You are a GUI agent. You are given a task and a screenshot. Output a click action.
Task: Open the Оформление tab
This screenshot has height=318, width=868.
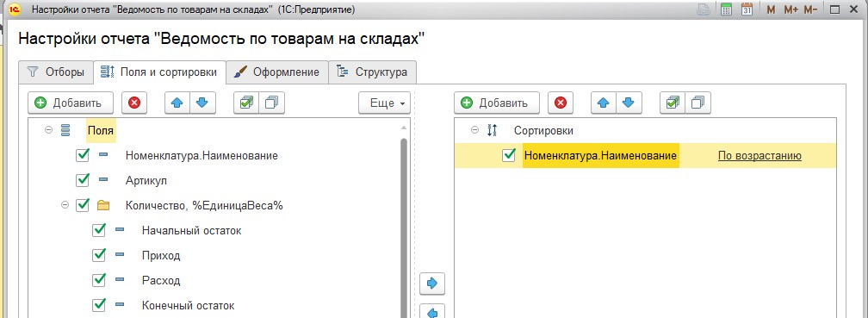point(276,72)
